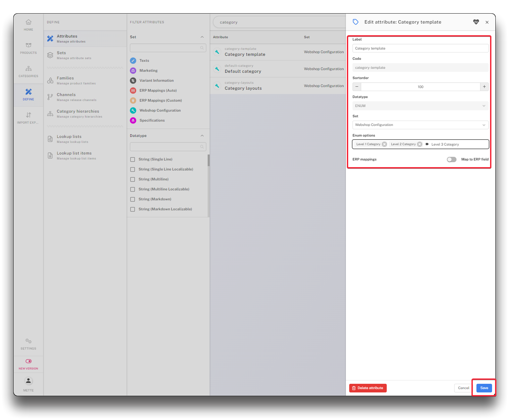
Task: Click the heartbeat health icon in header
Action: 476,22
